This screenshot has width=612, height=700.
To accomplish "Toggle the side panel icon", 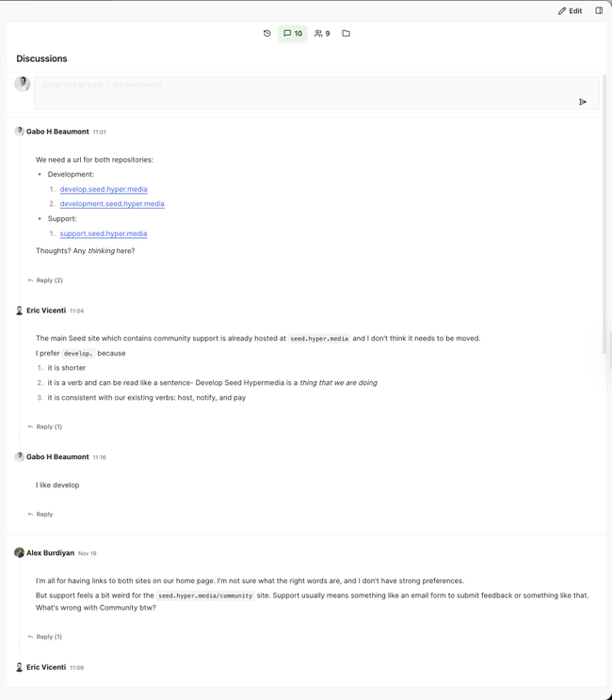I will point(599,11).
